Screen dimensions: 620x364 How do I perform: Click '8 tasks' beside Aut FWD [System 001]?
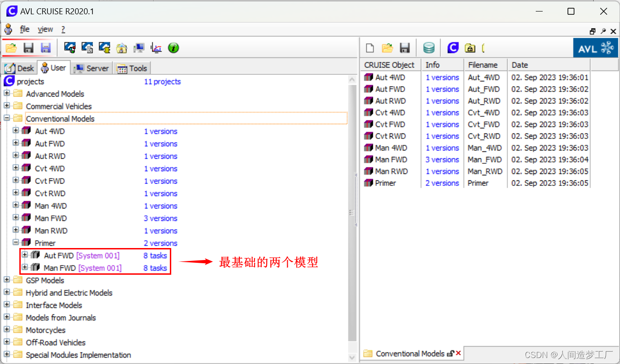point(155,255)
